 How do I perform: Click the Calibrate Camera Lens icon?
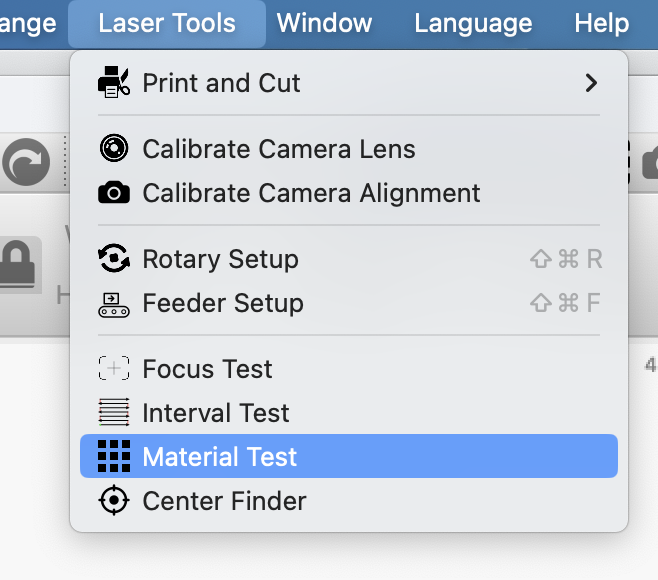pyautogui.click(x=114, y=149)
